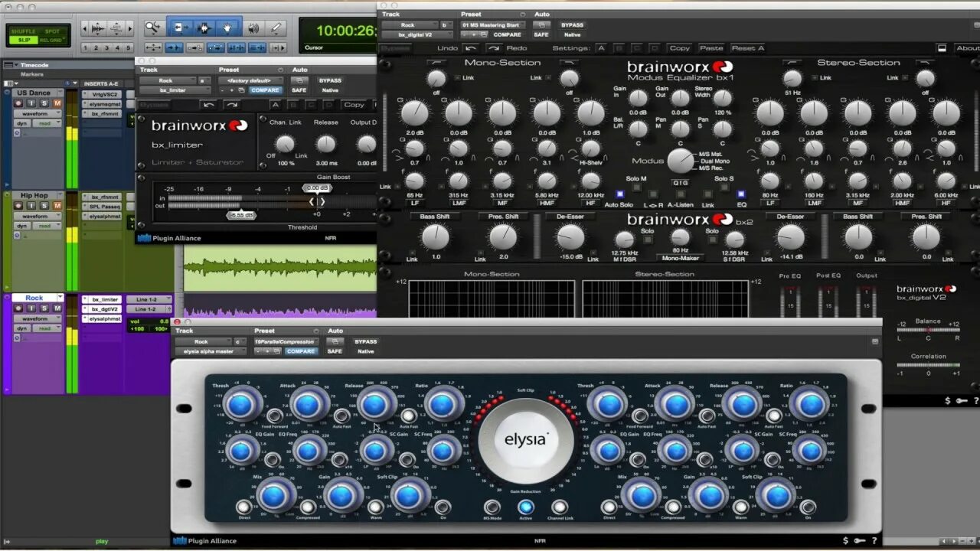Select SPOT edit mode
The image size is (980, 551).
(x=52, y=31)
